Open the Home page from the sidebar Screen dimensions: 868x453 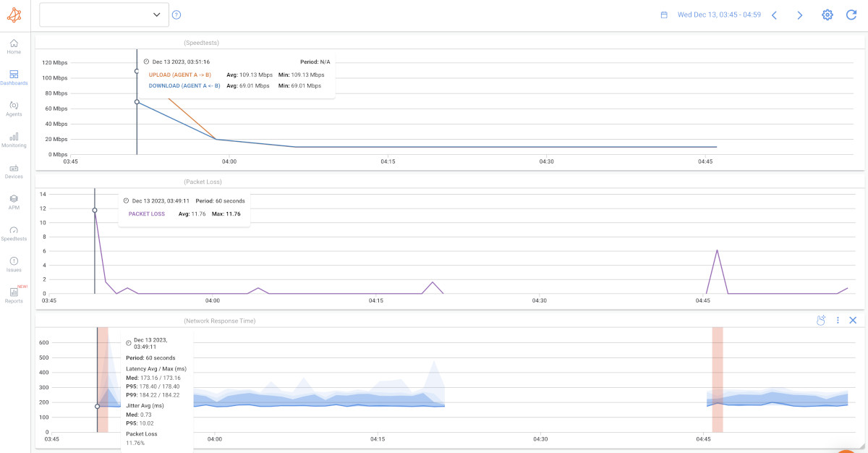pos(13,46)
